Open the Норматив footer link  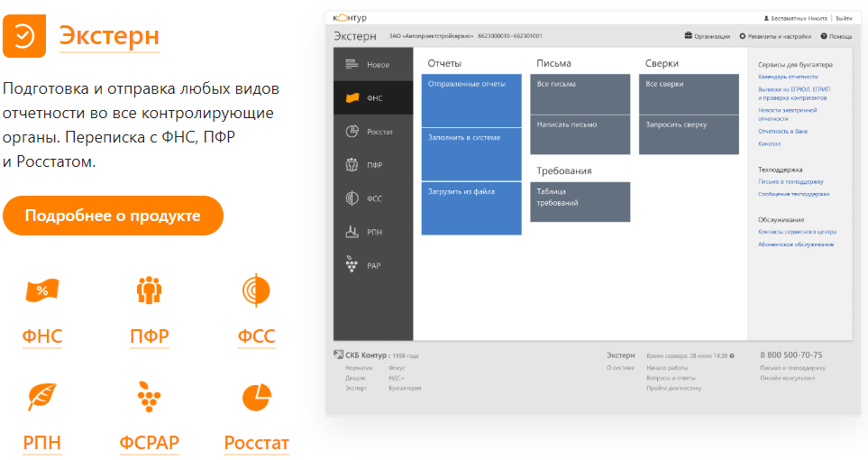(x=359, y=368)
